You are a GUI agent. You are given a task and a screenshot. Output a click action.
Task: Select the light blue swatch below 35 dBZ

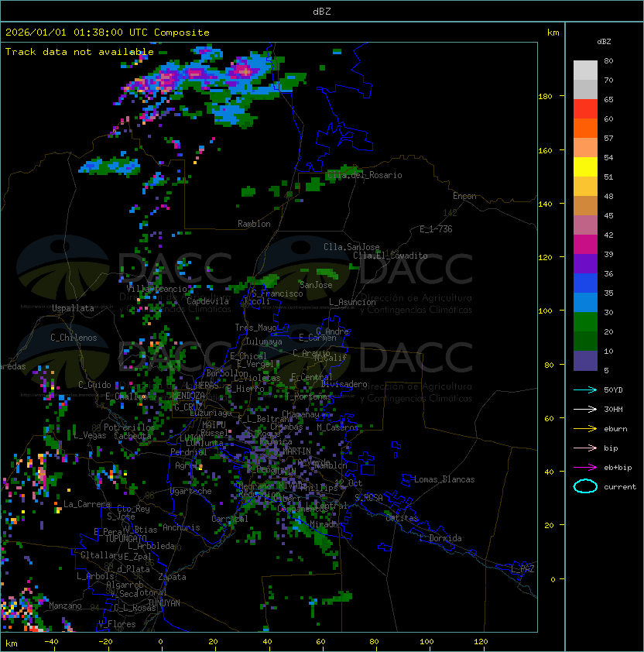[x=585, y=303]
